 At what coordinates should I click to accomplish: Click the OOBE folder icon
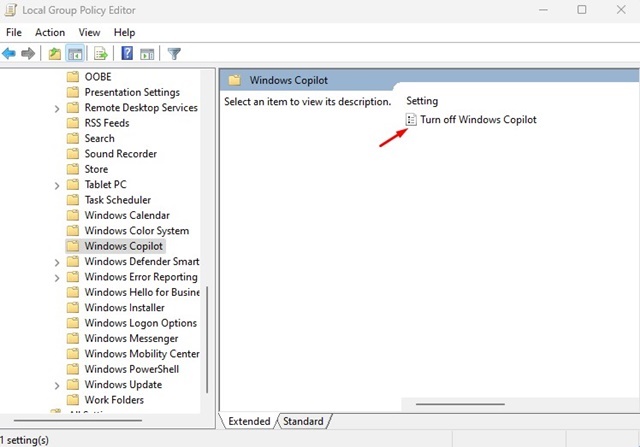[x=73, y=77]
